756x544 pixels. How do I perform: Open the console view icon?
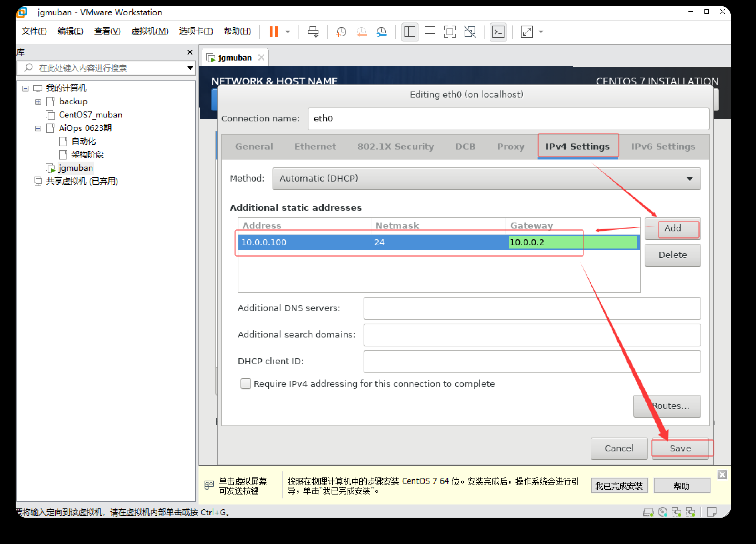[x=498, y=32]
